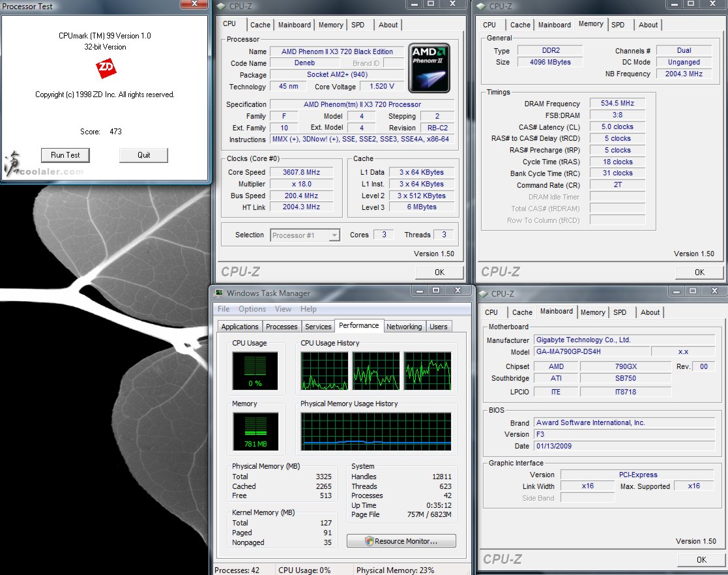Select SPD tab in bottom-right CPU-Z window
The width and height of the screenshot is (728, 575).
click(x=619, y=312)
